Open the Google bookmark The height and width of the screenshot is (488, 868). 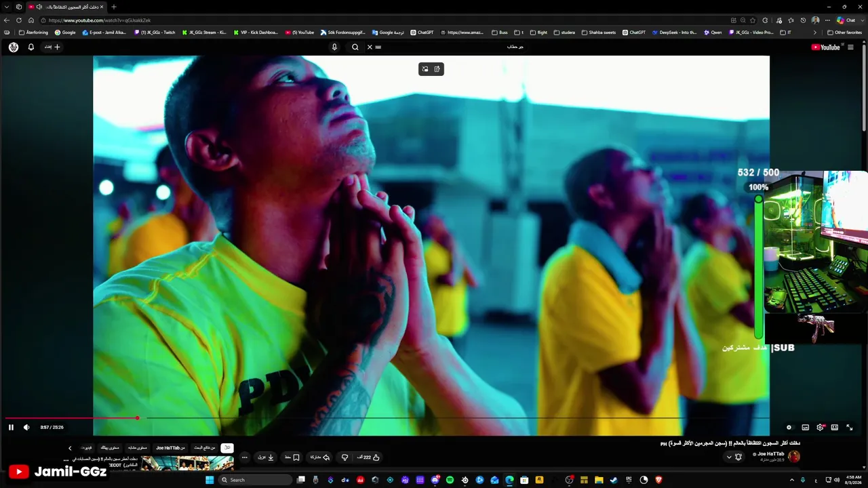(x=65, y=33)
